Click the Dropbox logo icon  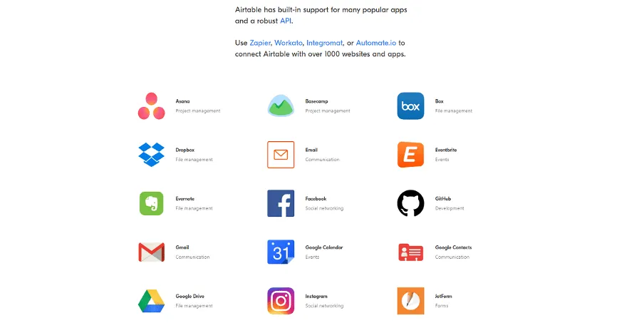click(151, 155)
